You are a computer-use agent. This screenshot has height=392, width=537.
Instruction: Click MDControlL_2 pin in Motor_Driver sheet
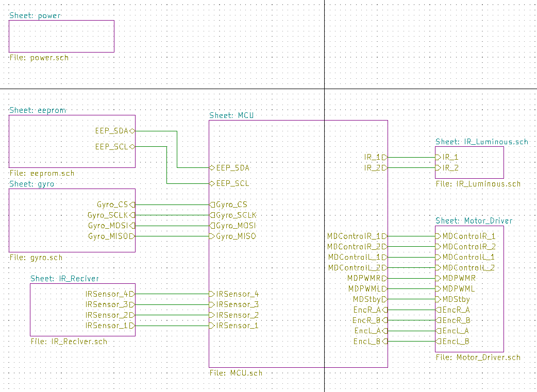(x=469, y=268)
